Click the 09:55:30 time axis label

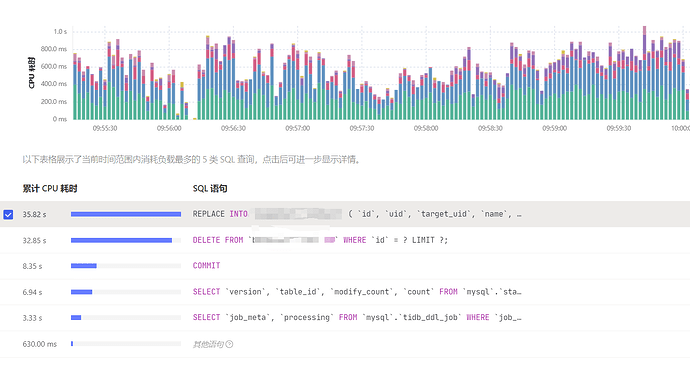coord(105,128)
